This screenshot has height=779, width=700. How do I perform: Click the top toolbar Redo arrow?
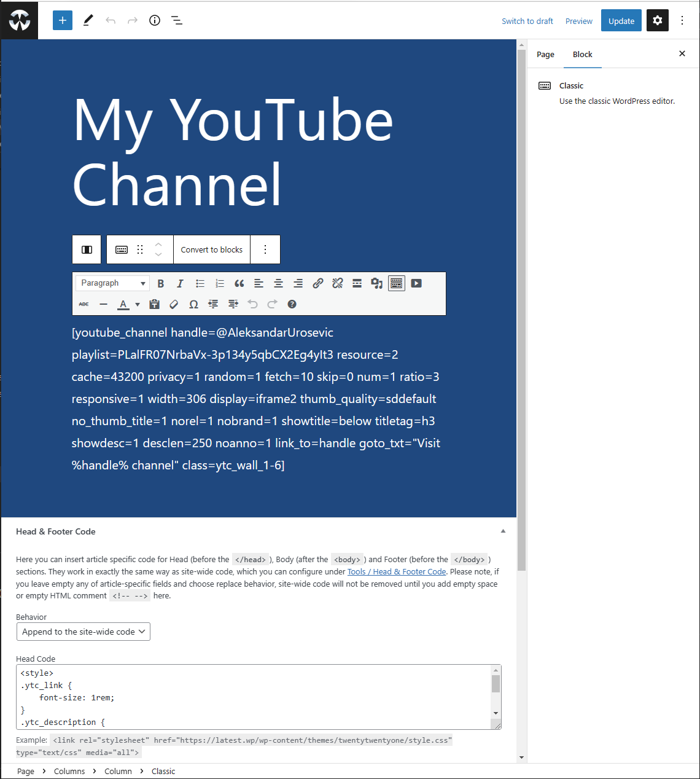(x=133, y=20)
